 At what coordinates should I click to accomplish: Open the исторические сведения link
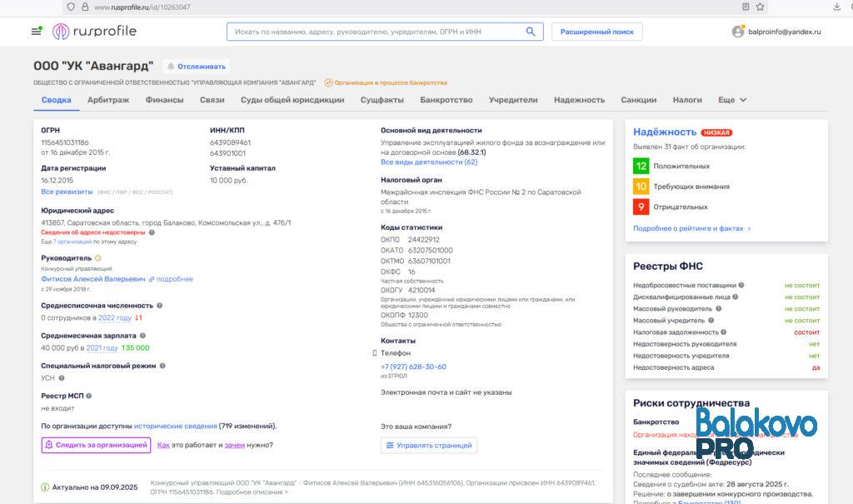point(175,427)
